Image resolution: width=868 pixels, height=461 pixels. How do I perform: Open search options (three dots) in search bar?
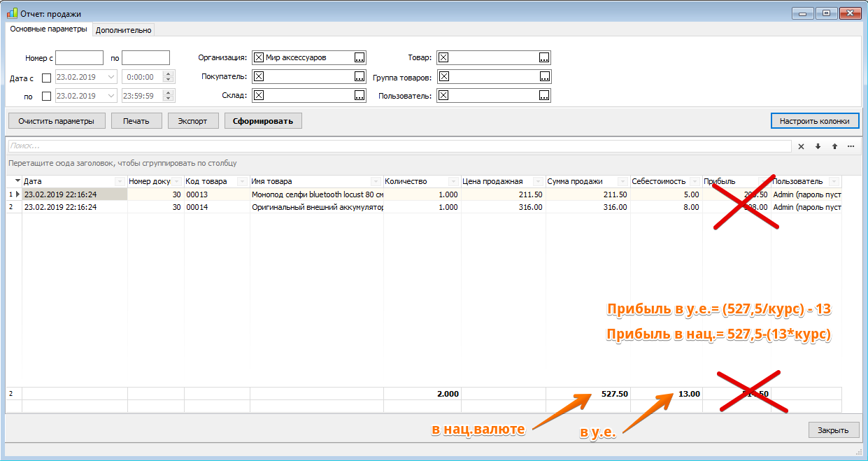pos(851,146)
